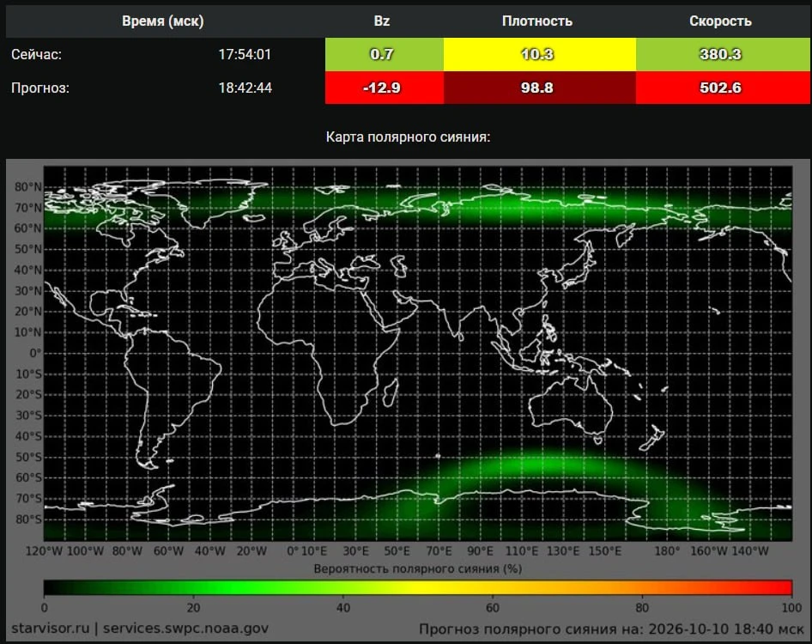Select the forecast density cell 98.8
This screenshot has height=644, width=812.
coord(540,88)
